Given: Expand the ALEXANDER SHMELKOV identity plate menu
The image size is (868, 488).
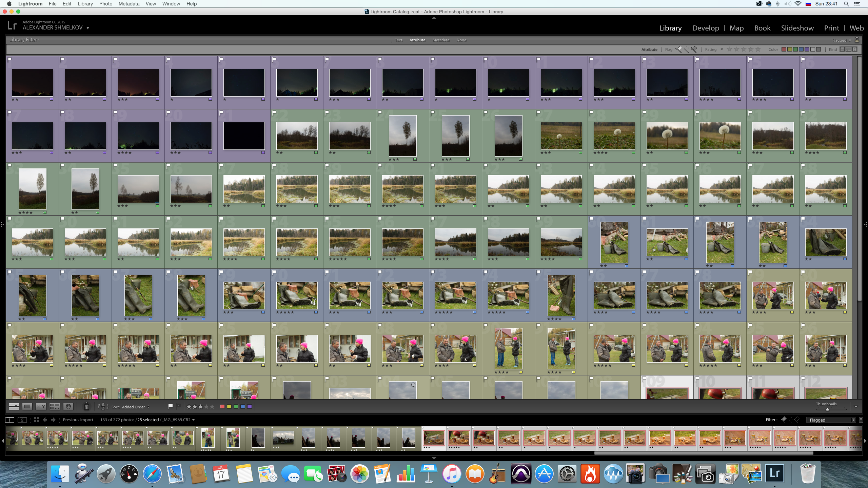Looking at the screenshot, I should (88, 28).
